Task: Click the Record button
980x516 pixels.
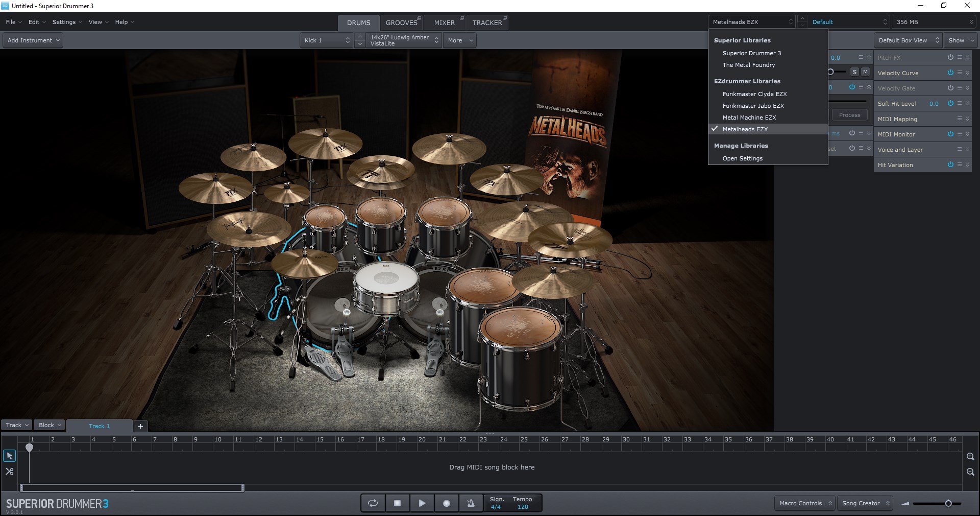Action: (447, 503)
